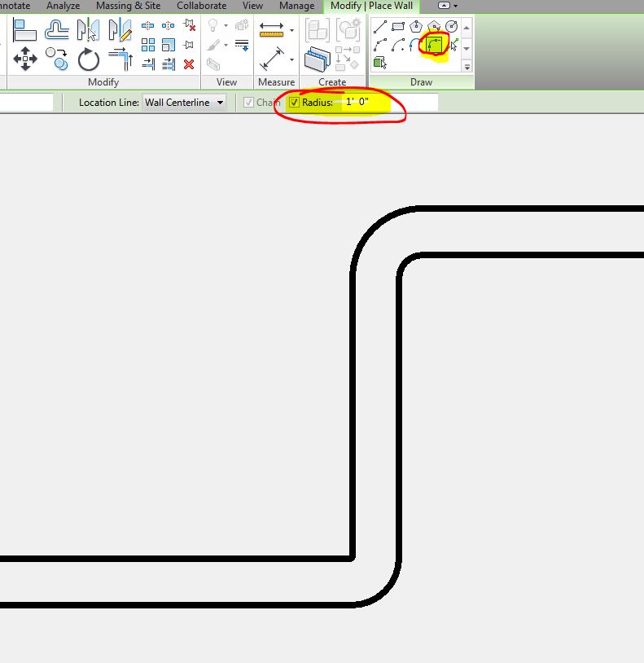This screenshot has height=663, width=644.
Task: Select the Center-Ends Arc tool
Action: tap(398, 45)
